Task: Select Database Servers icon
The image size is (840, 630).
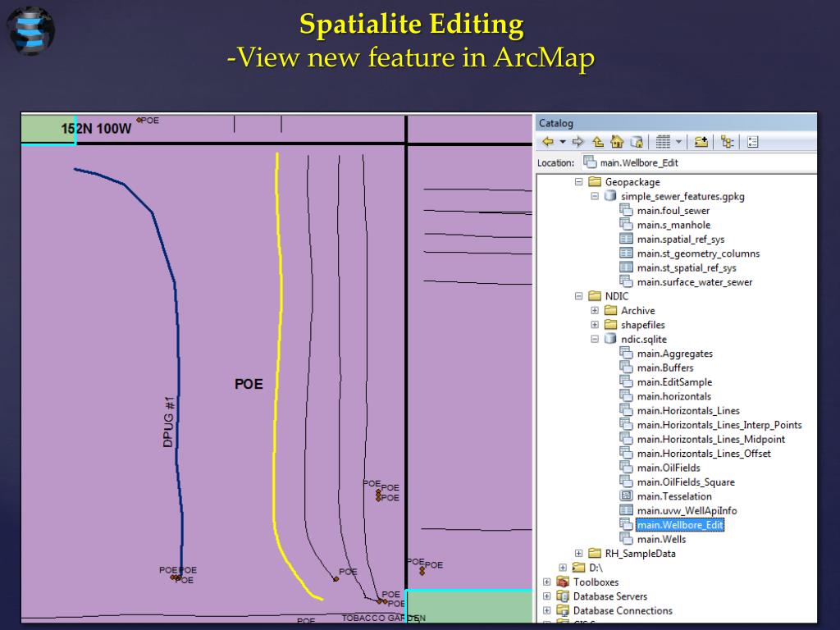Action: click(563, 596)
